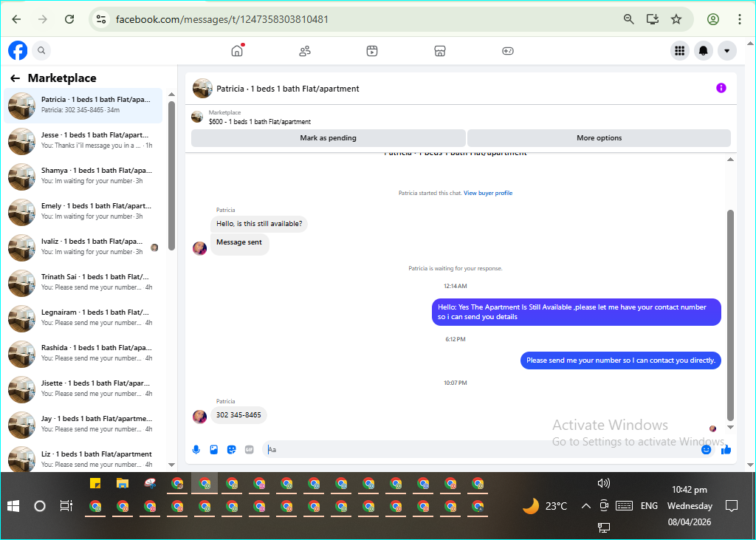Viewport: 756px width, 540px height.
Task: Open volume control in tray
Action: (603, 483)
